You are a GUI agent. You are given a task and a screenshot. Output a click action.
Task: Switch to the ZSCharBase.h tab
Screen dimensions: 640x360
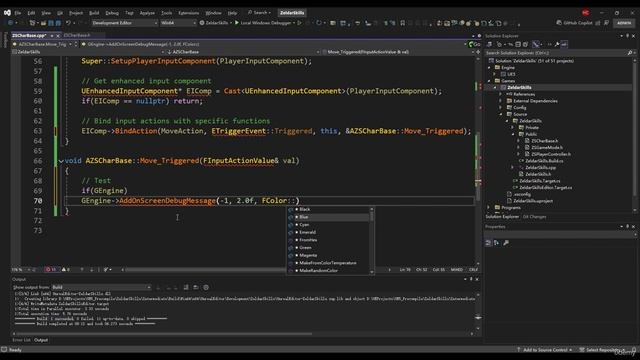[x=77, y=36]
